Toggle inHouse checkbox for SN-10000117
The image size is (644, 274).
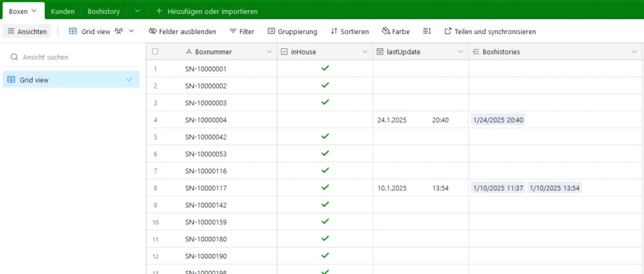click(x=325, y=187)
